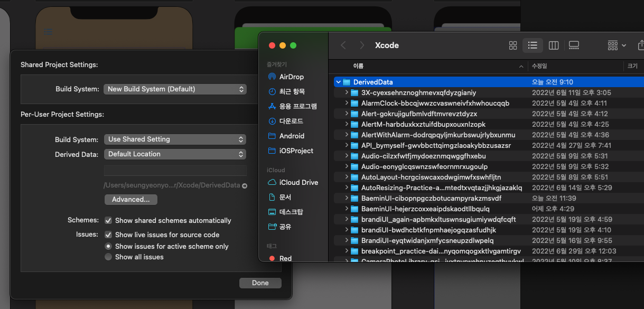The width and height of the screenshot is (644, 309).
Task: Click the 오늘 오전 11:39 modified date
Action: coord(553,199)
